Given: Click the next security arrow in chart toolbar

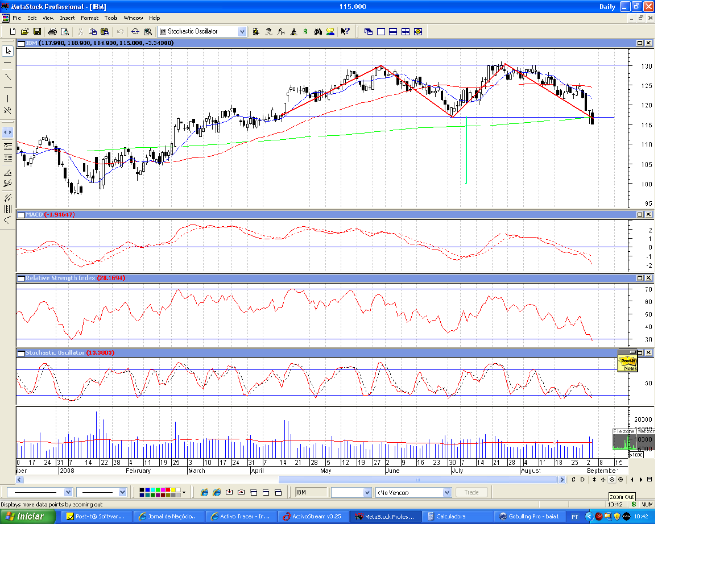Looking at the screenshot, I should click(641, 480).
